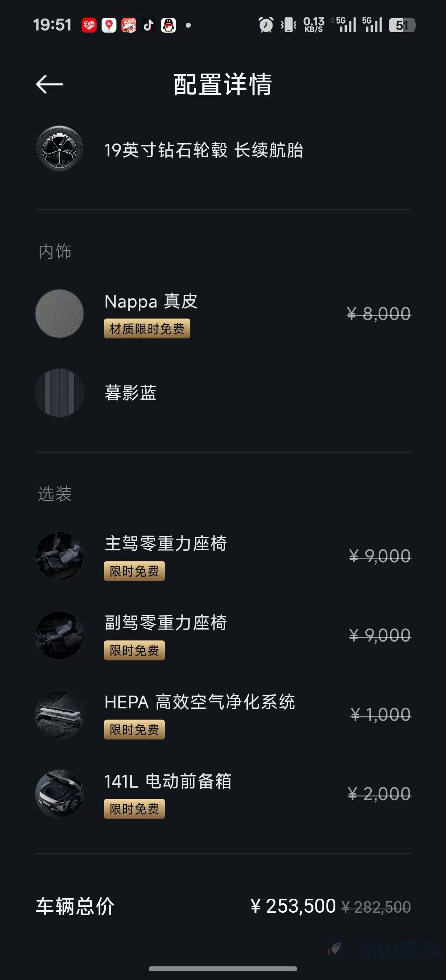
Task: Select the 暮影蓝 interior color swatch
Action: [59, 393]
